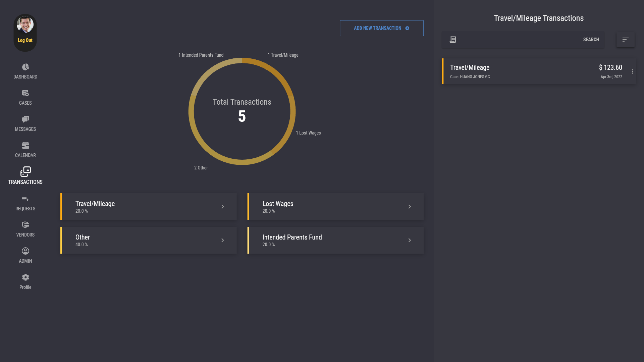The width and height of the screenshot is (644, 362).
Task: Open the Admin user icon
Action: pyautogui.click(x=25, y=251)
